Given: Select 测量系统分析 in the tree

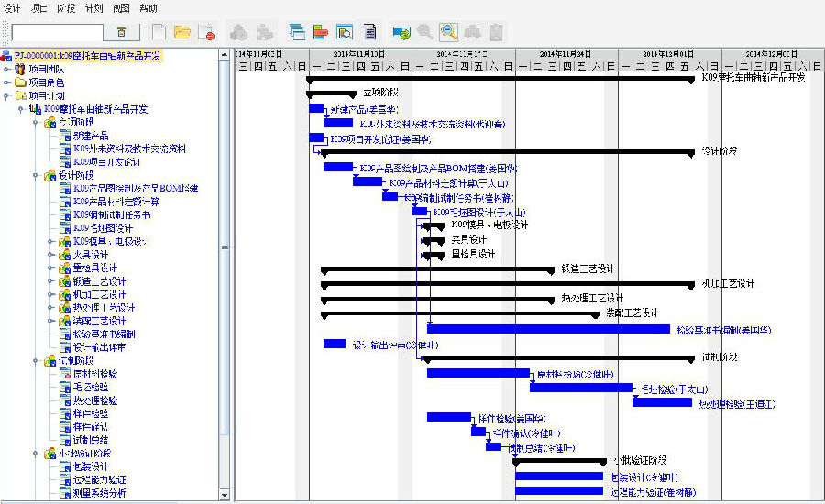Looking at the screenshot, I should (x=99, y=493).
